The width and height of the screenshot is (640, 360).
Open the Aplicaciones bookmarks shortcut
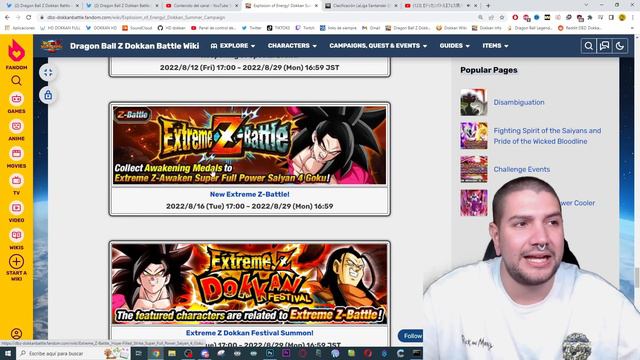pyautogui.click(x=20, y=28)
